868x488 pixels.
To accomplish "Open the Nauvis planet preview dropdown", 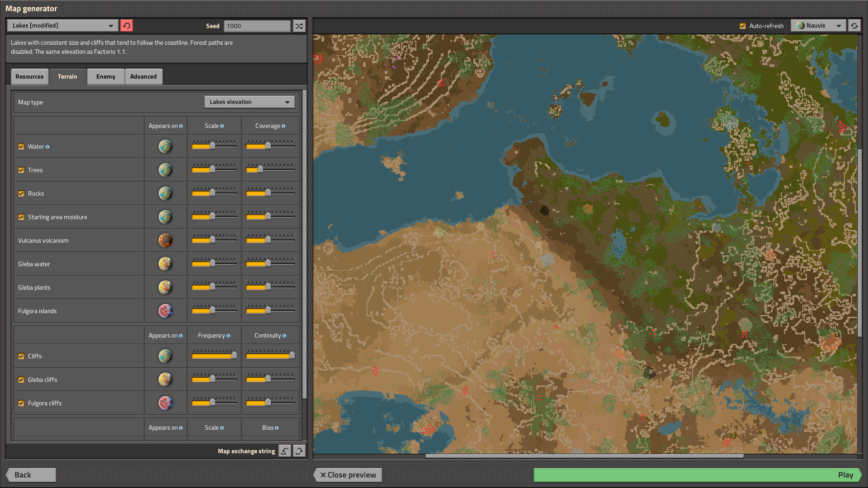I will pyautogui.click(x=818, y=26).
